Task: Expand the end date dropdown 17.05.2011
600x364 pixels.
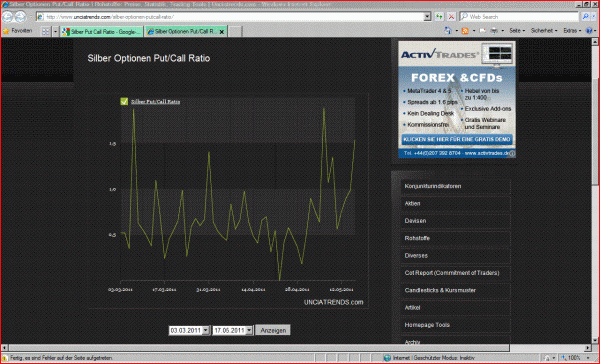Action: (249, 330)
